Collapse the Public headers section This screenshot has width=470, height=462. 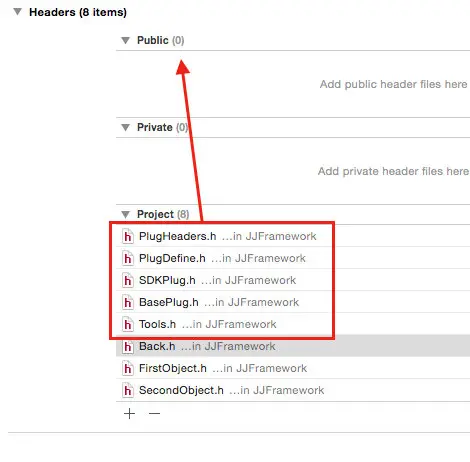[125, 40]
